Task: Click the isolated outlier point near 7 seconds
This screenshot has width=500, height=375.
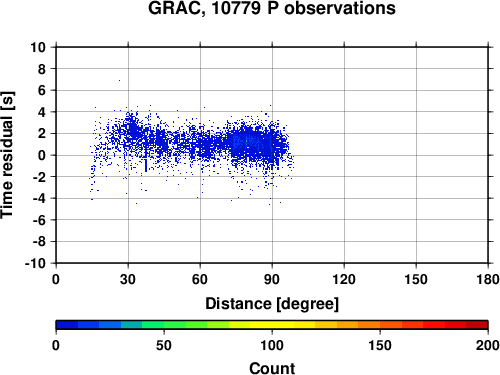Action: click(x=119, y=80)
